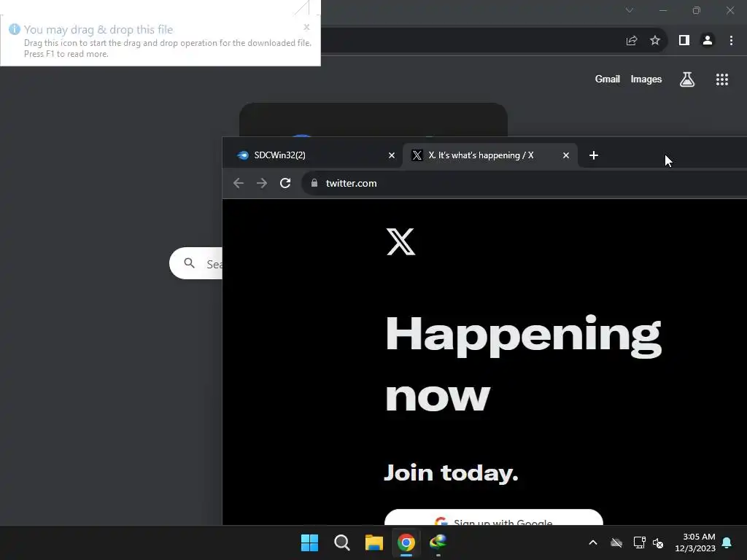Click the OneDrive tray cloud icon
The image size is (747, 560).
616,542
